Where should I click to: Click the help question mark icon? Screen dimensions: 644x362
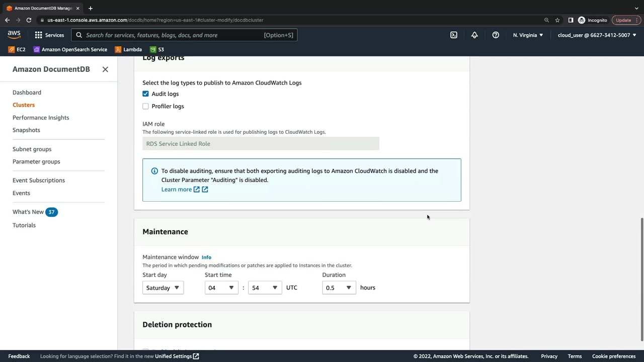[x=496, y=35]
